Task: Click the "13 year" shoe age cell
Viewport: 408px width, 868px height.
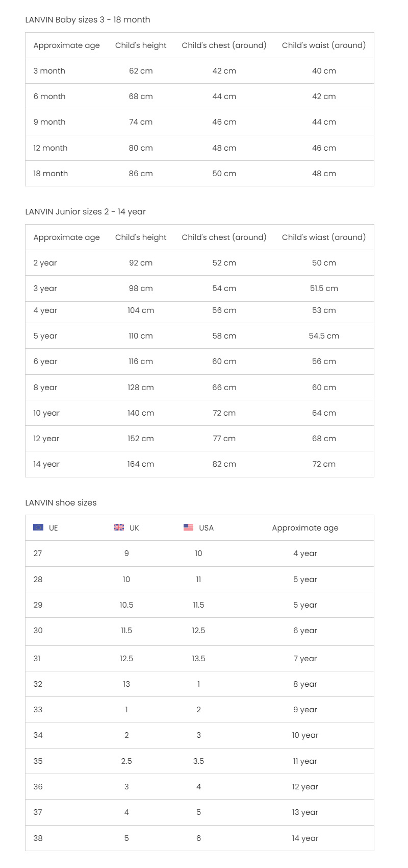Action: tap(305, 812)
